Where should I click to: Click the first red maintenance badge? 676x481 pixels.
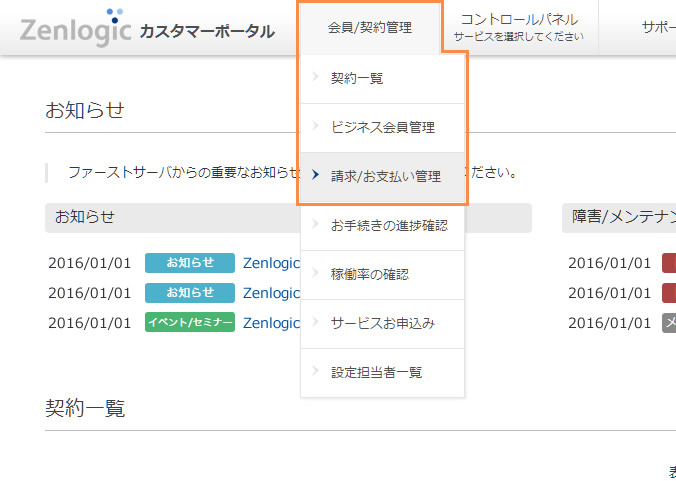(x=668, y=263)
